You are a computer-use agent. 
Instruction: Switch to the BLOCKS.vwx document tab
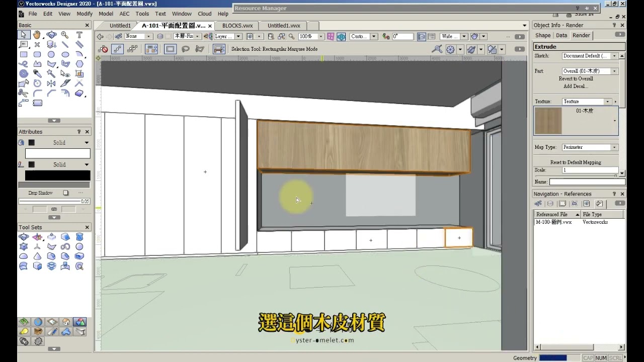click(237, 26)
